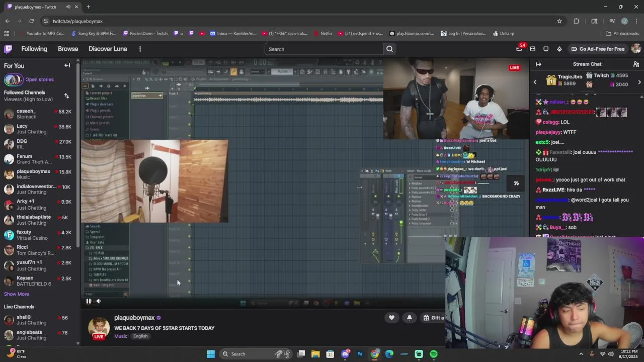Show next gift leaderboard entry
The width and height of the screenshot is (644, 362).
point(639,82)
